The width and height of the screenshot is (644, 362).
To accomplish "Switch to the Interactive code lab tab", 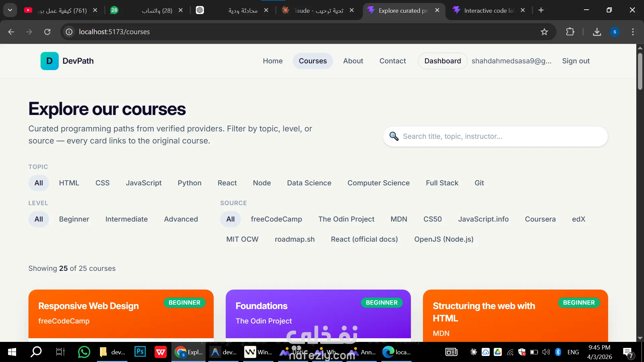I will click(488, 10).
